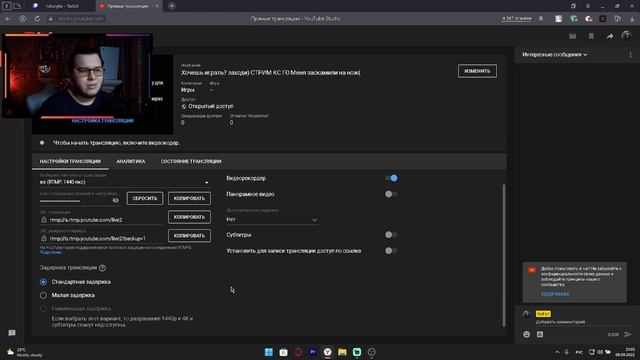The image size is (640, 360).
Task: Show hidden system tray icons
Action: pos(557,352)
